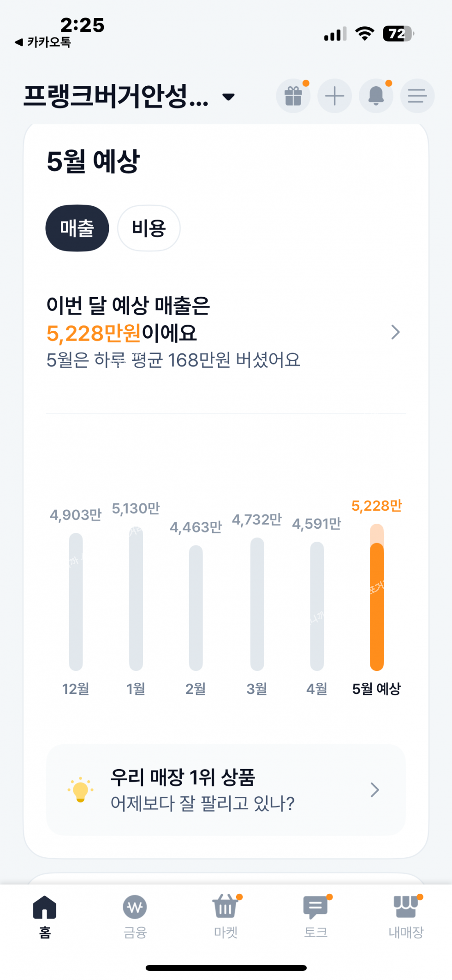
Task: Go to the 홈 home tab
Action: point(45,916)
